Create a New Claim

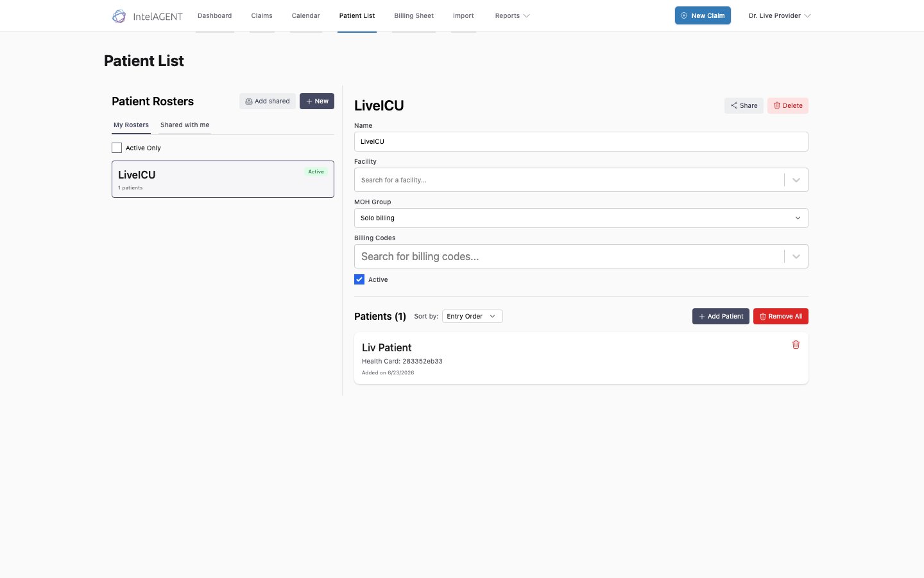[x=703, y=15]
